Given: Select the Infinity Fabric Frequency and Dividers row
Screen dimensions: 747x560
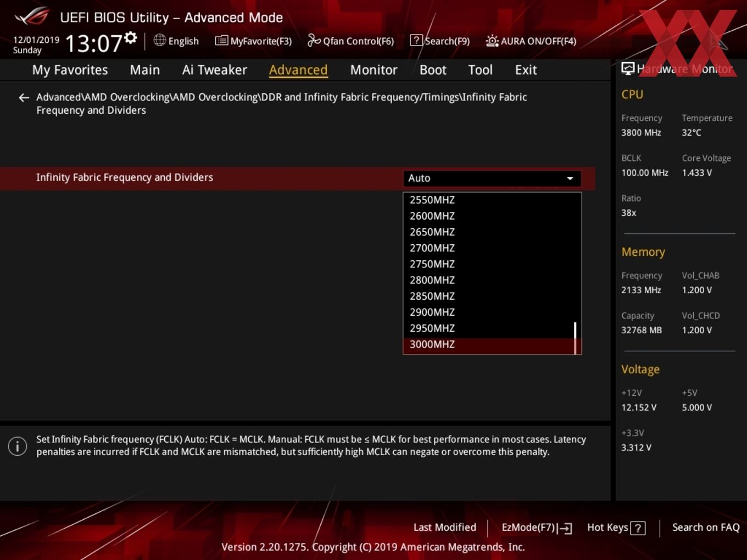Looking at the screenshot, I should coord(298,178).
